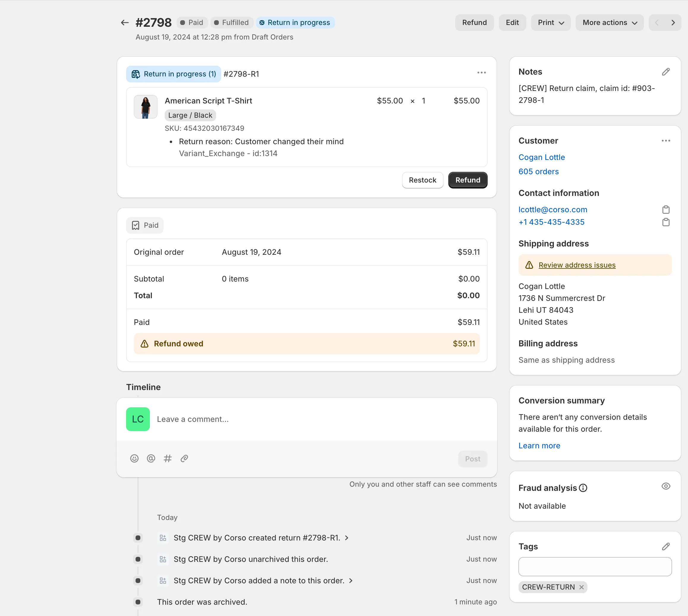Image resolution: width=688 pixels, height=616 pixels.
Task: Focus the Tags input field
Action: coord(595,567)
